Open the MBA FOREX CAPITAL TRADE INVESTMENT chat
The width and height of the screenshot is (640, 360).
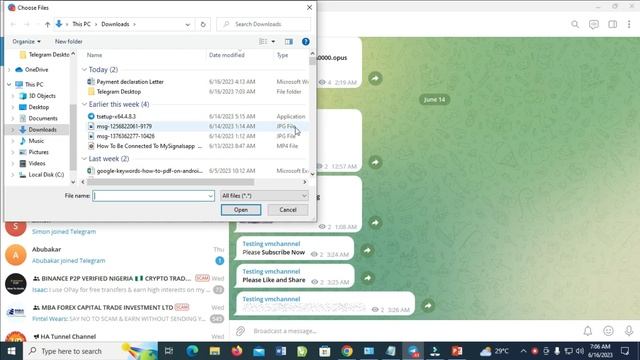click(114, 313)
